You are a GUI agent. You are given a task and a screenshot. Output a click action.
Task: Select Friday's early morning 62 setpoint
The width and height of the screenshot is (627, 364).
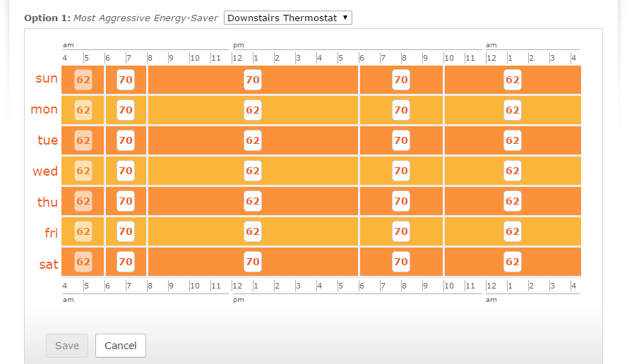tap(83, 231)
